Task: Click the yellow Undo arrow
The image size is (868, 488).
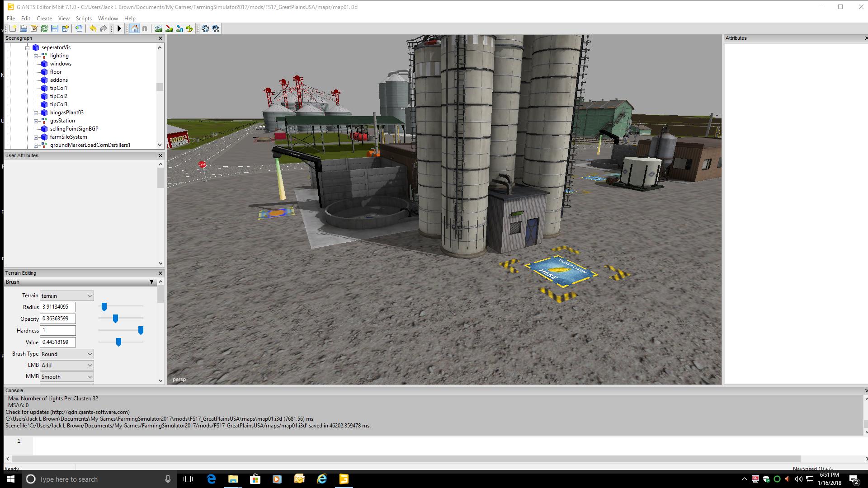Action: [93, 28]
